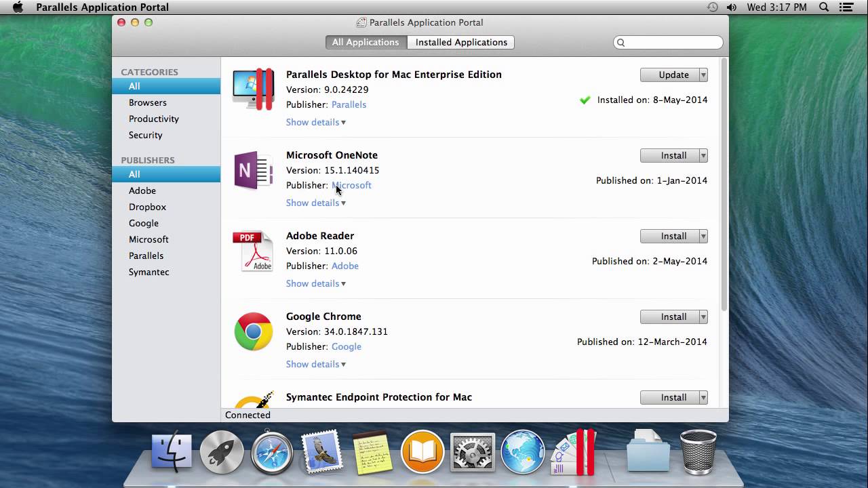This screenshot has width=868, height=488.
Task: Click the volume icon in menu bar
Action: coord(732,7)
